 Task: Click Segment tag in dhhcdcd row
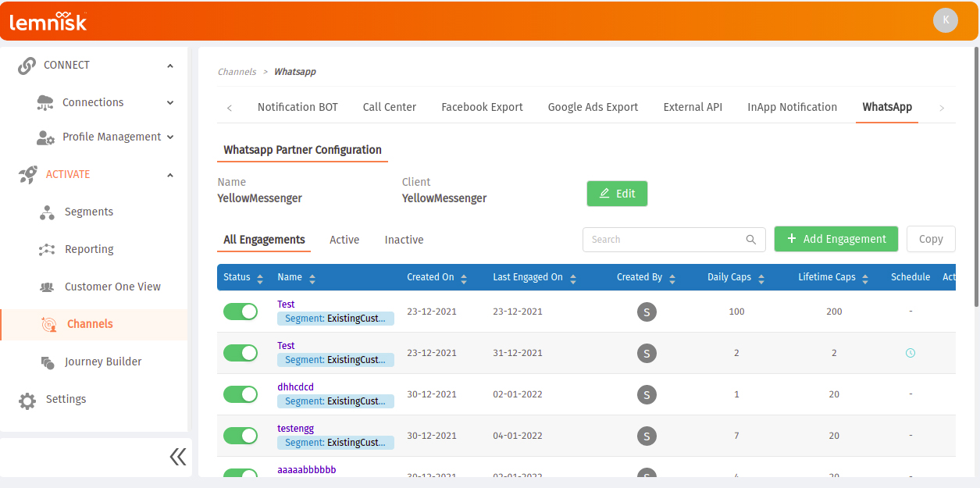[x=336, y=401]
